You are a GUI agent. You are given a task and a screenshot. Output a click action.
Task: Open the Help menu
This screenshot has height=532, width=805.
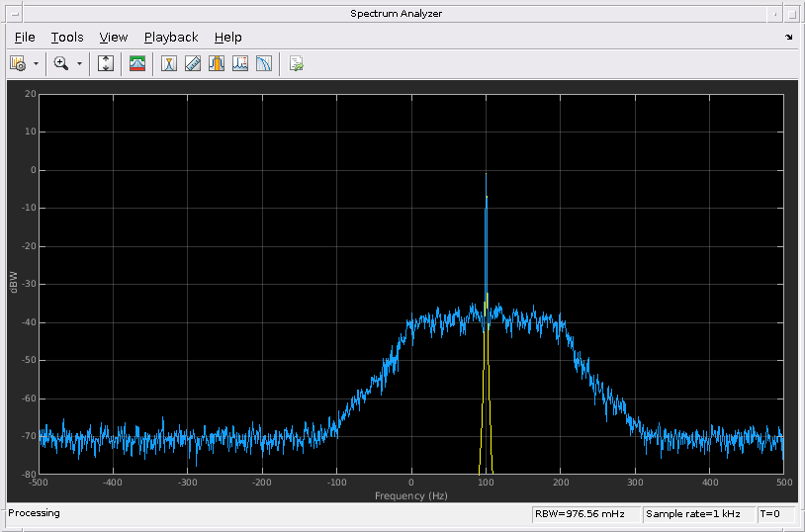[x=227, y=38]
